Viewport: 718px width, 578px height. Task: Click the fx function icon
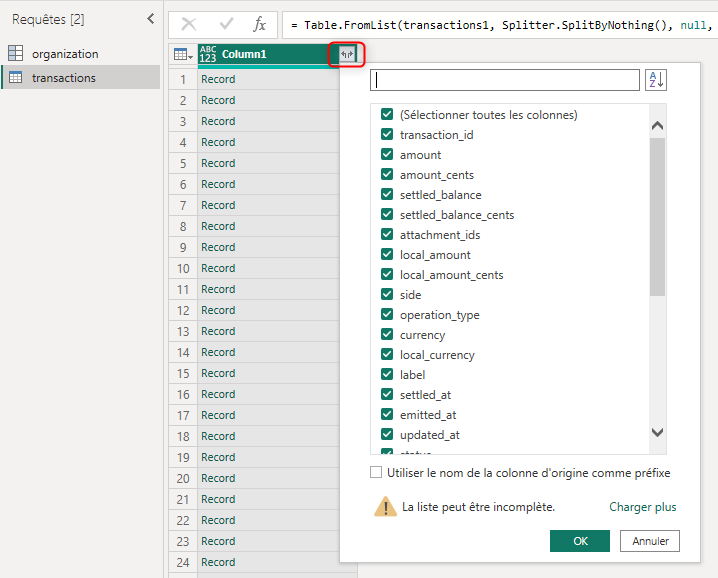259,24
